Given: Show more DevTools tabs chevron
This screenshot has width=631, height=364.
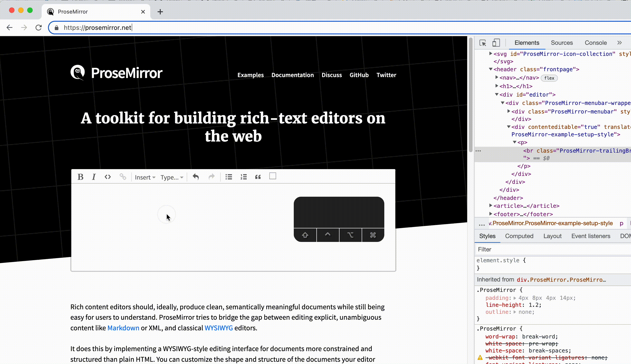Looking at the screenshot, I should tap(619, 43).
